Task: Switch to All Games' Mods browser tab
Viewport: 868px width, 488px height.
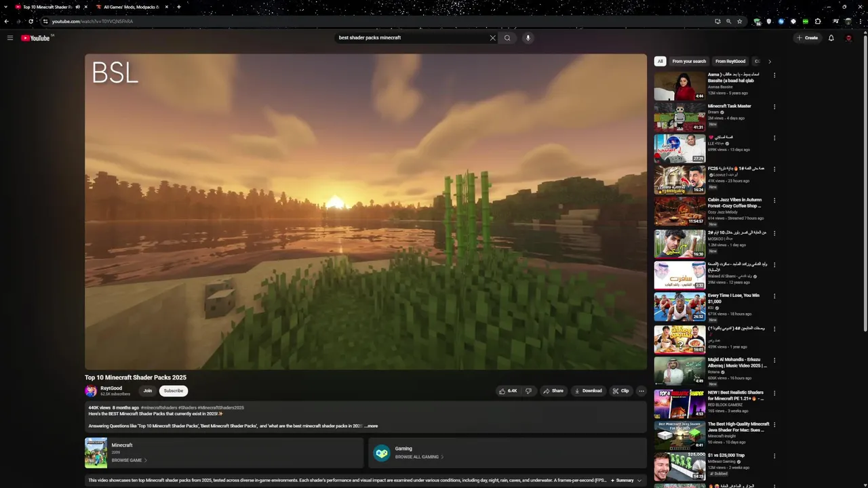Action: coord(131,7)
